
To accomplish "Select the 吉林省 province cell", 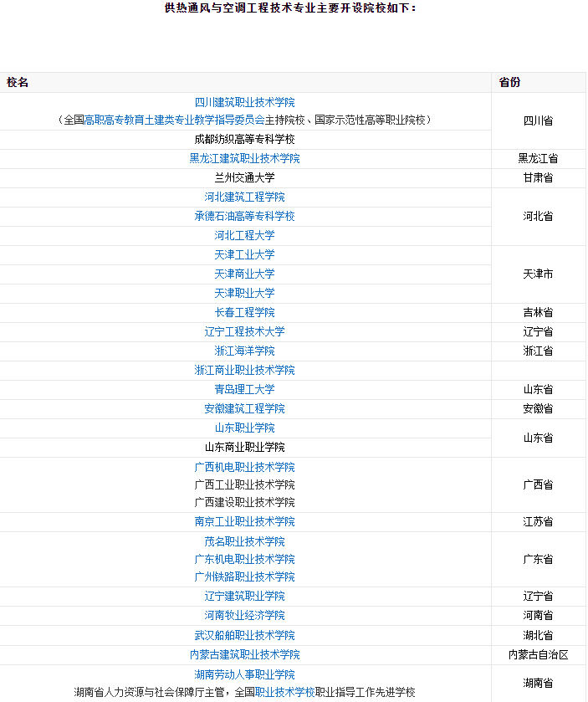I will coord(538,312).
